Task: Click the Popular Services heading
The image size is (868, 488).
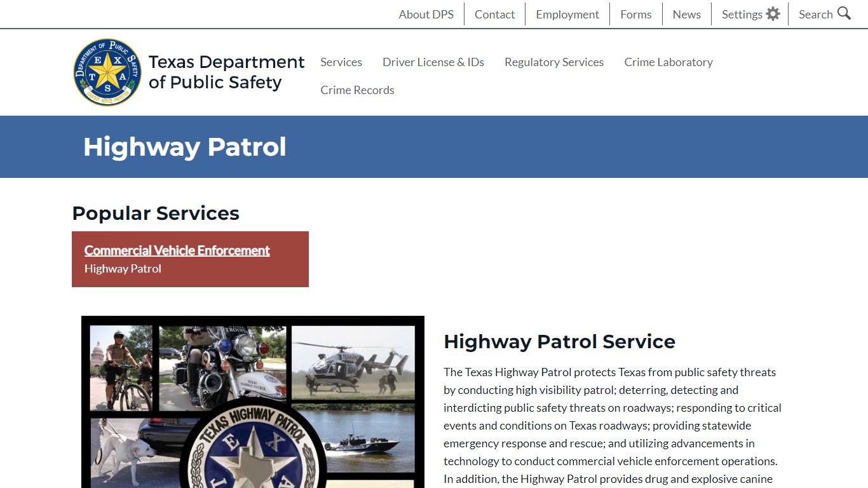Action: [156, 213]
